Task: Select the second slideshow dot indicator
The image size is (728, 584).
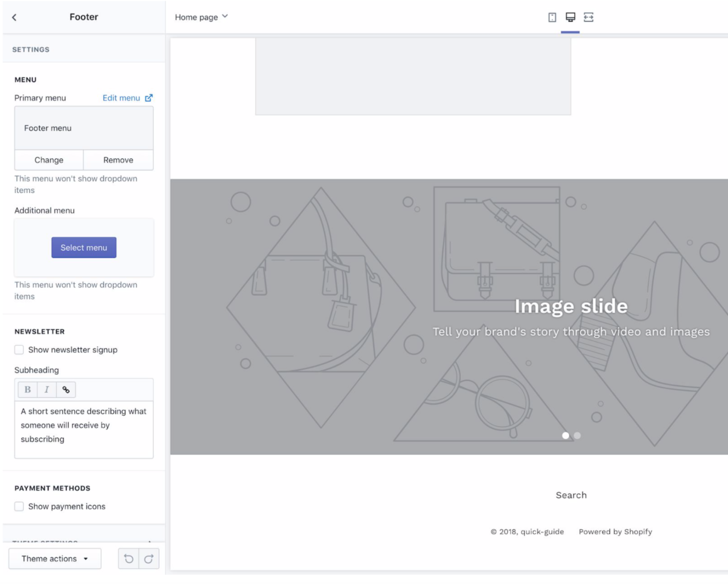Action: 577,436
